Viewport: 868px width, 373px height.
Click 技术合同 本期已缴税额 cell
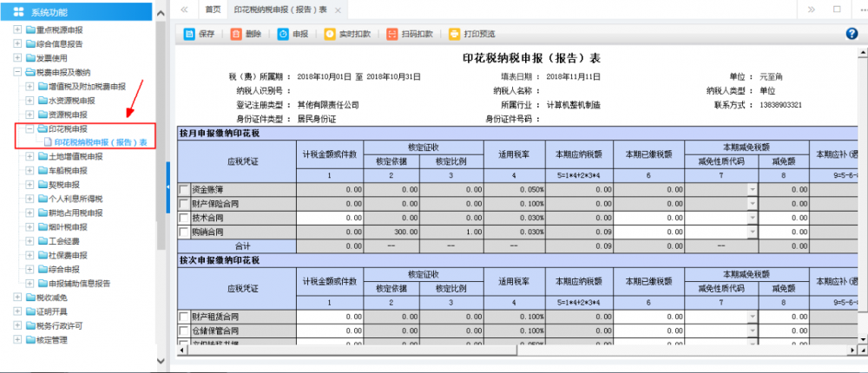tap(648, 218)
